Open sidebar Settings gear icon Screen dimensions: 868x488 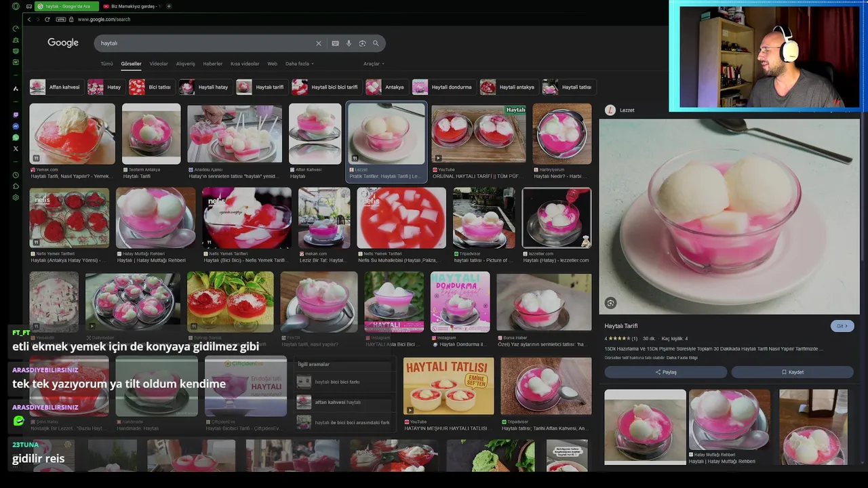pos(16,197)
